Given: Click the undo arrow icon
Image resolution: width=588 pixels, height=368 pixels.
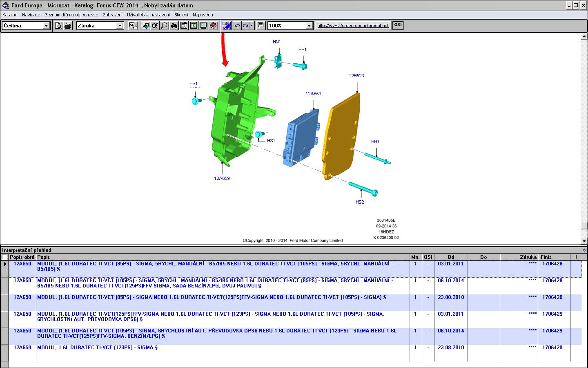Looking at the screenshot, I should [237, 26].
